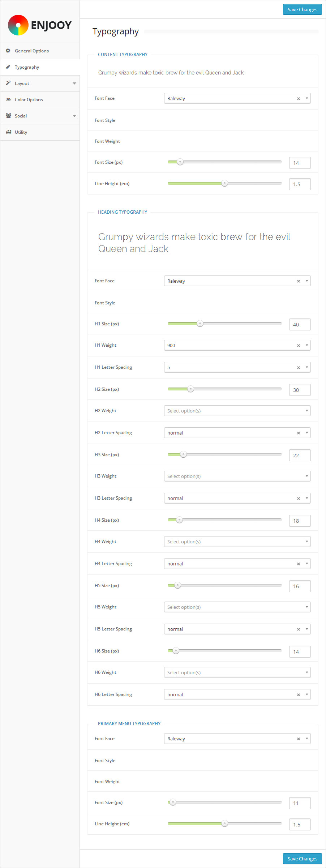Click the top Save Changes button
Image resolution: width=326 pixels, height=868 pixels.
coord(302,9)
